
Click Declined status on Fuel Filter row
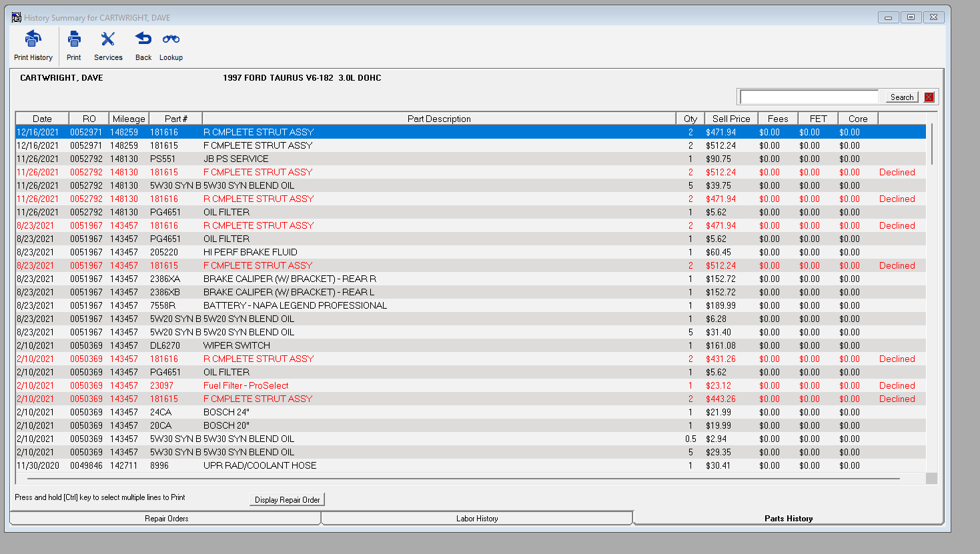(897, 385)
